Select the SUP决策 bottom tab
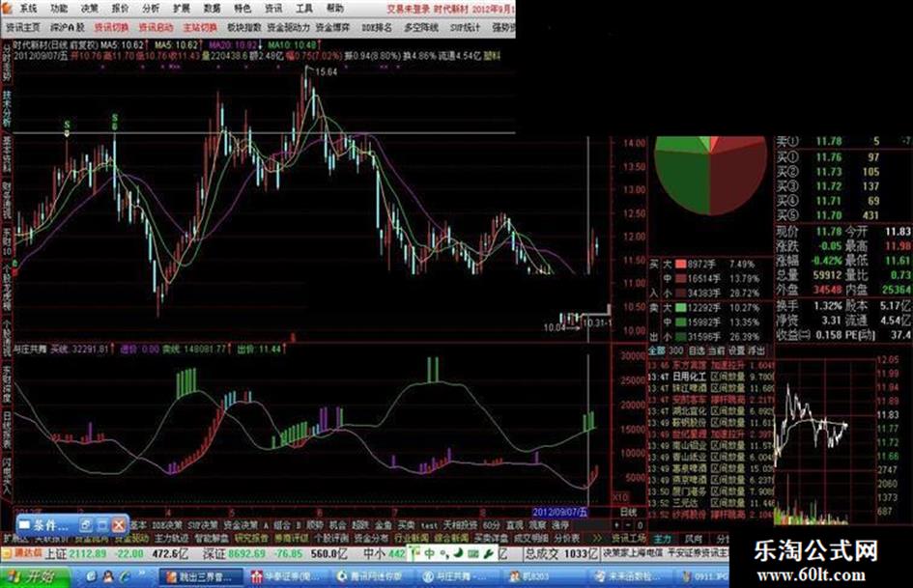 point(202,525)
